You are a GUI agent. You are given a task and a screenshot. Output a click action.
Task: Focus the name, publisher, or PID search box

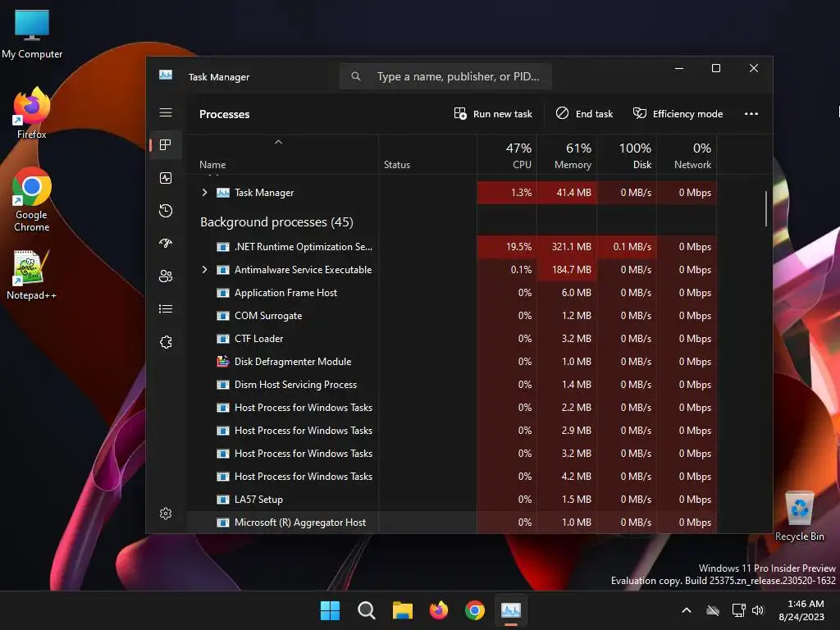click(x=445, y=76)
